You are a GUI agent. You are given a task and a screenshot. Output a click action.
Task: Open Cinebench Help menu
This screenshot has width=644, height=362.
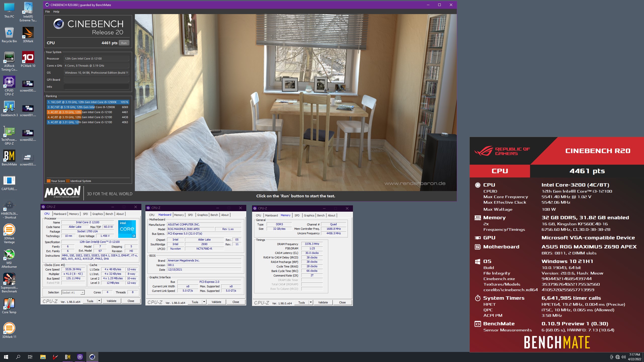(x=56, y=12)
